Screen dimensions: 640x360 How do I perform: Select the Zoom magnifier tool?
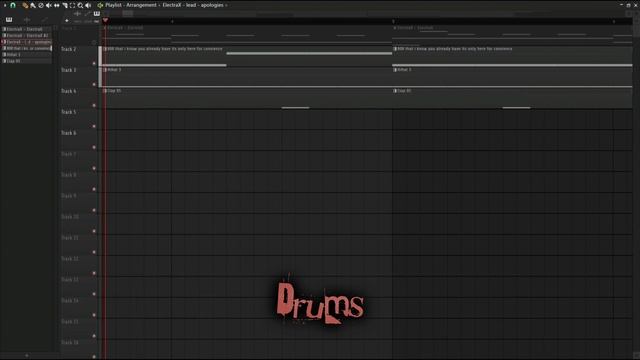[80, 5]
